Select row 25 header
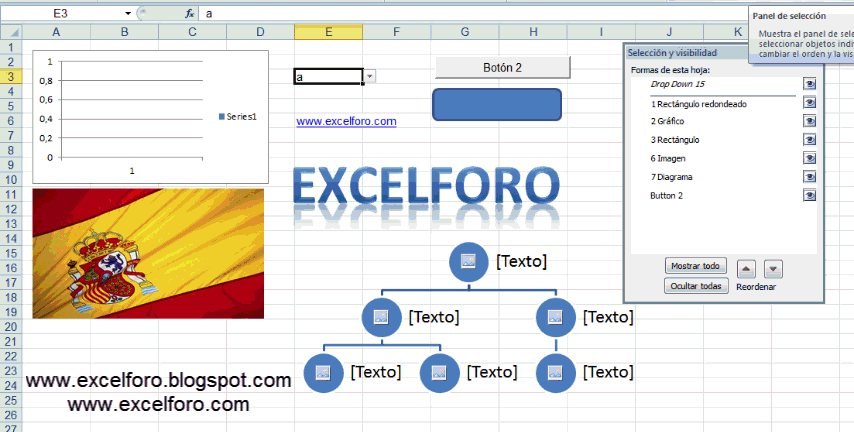 pos(11,400)
